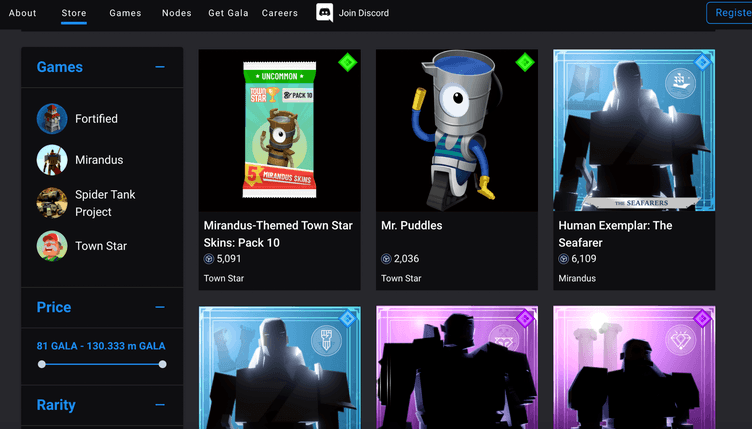
Task: Collapse the Games filter section
Action: coord(160,67)
